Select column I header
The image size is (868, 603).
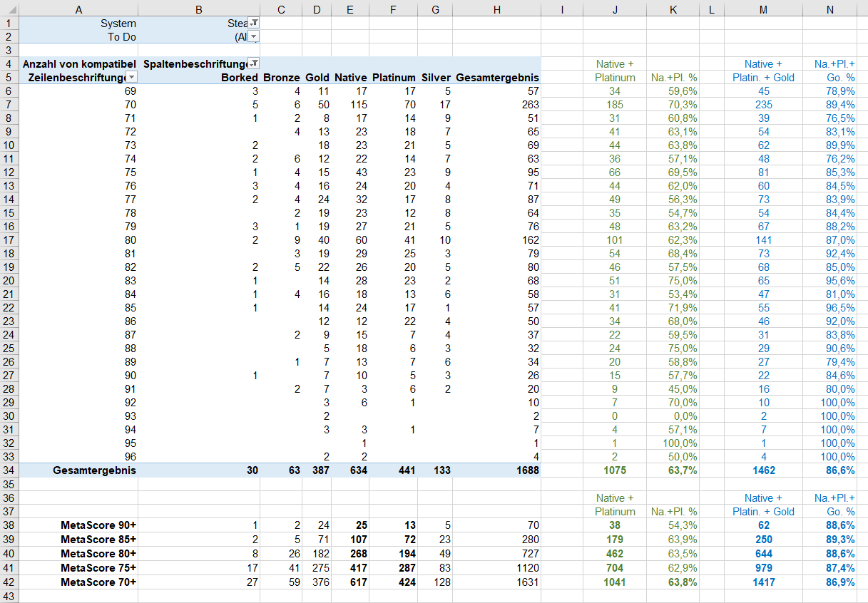[562, 9]
